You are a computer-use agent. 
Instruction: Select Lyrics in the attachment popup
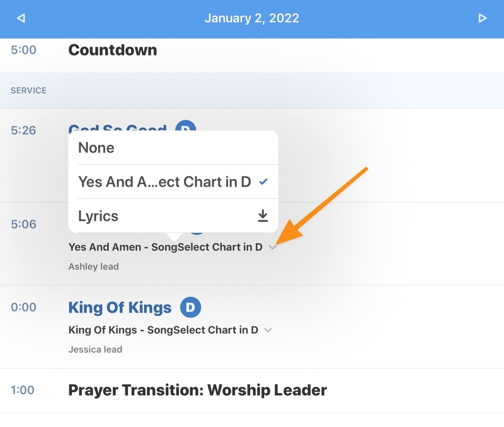tap(98, 216)
